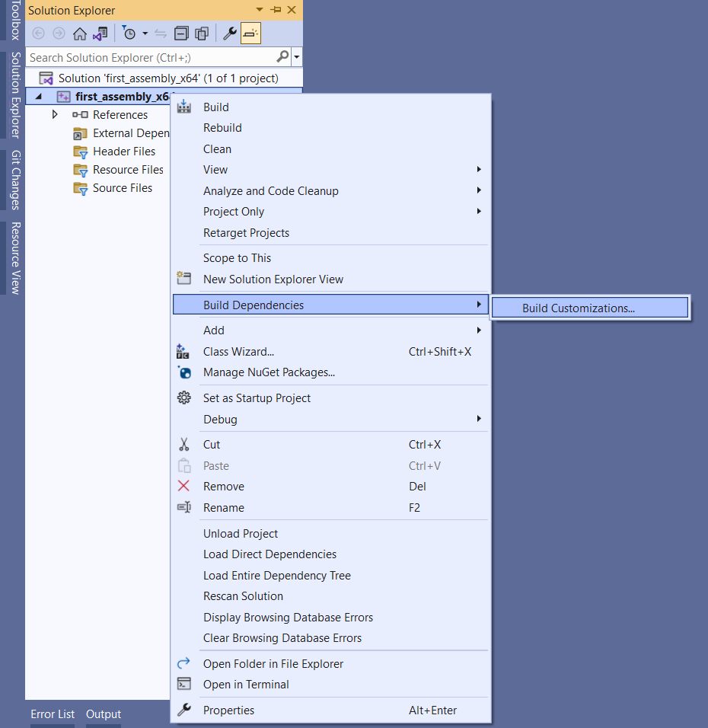
Task: Pin the Solution Explorer with Auto Hide icon
Action: tap(276, 10)
